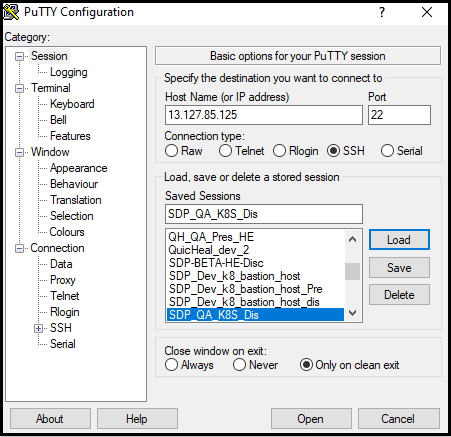The height and width of the screenshot is (437, 451).
Task: Open the Terminal category
Action: click(51, 88)
